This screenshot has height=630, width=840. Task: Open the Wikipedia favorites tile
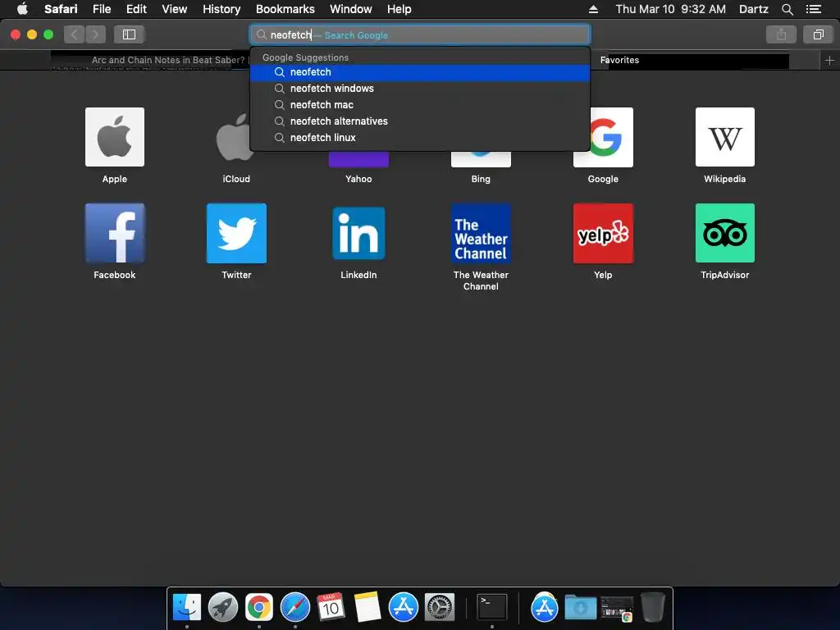(725, 137)
